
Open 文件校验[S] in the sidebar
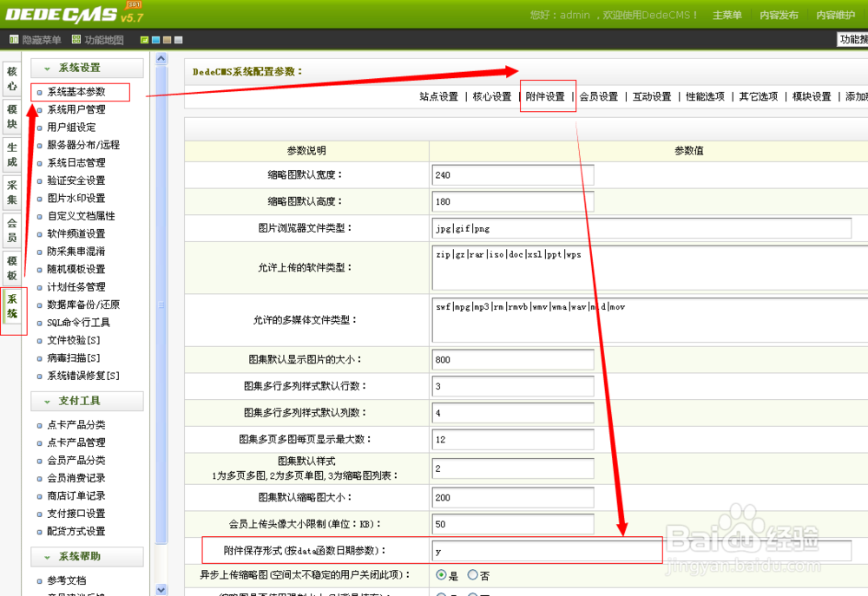[x=73, y=340]
